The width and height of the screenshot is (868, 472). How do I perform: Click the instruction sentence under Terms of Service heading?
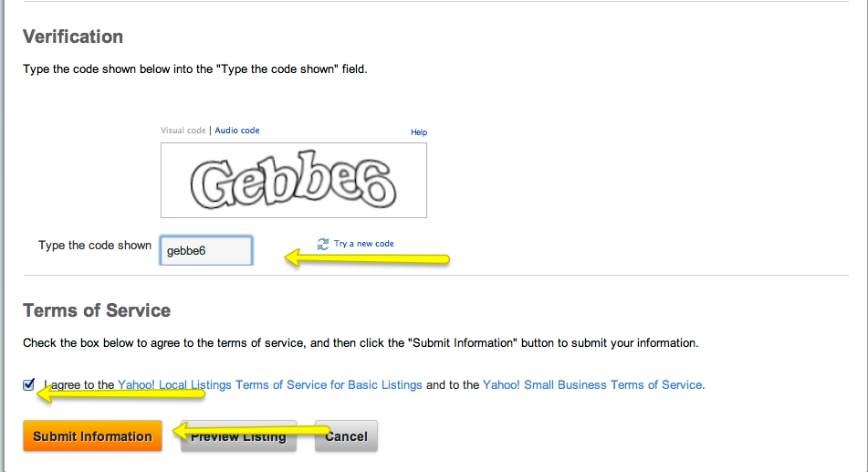[360, 343]
